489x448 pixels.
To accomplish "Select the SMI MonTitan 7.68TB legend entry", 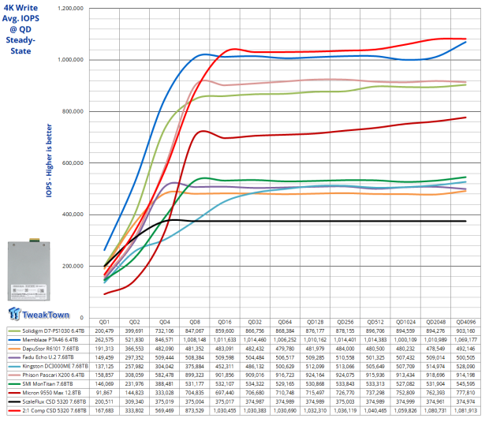I will (x=48, y=384).
